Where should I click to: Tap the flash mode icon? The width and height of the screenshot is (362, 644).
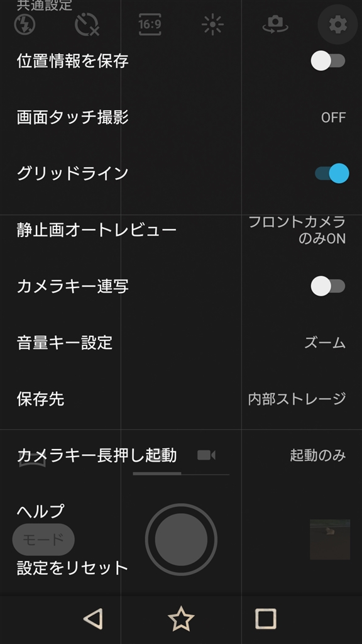tap(25, 25)
